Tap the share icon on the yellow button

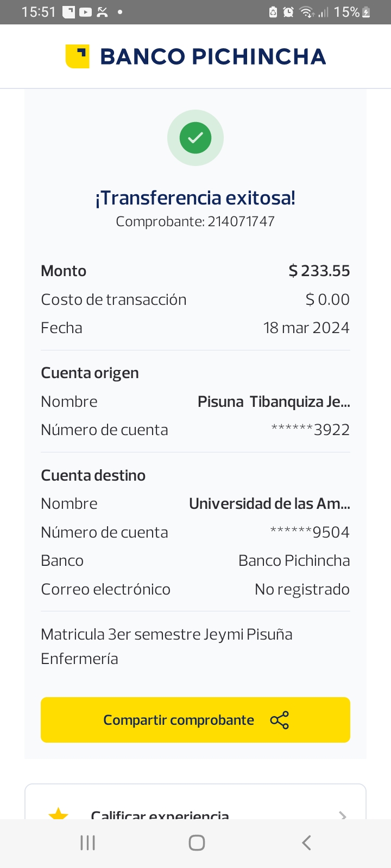280,720
